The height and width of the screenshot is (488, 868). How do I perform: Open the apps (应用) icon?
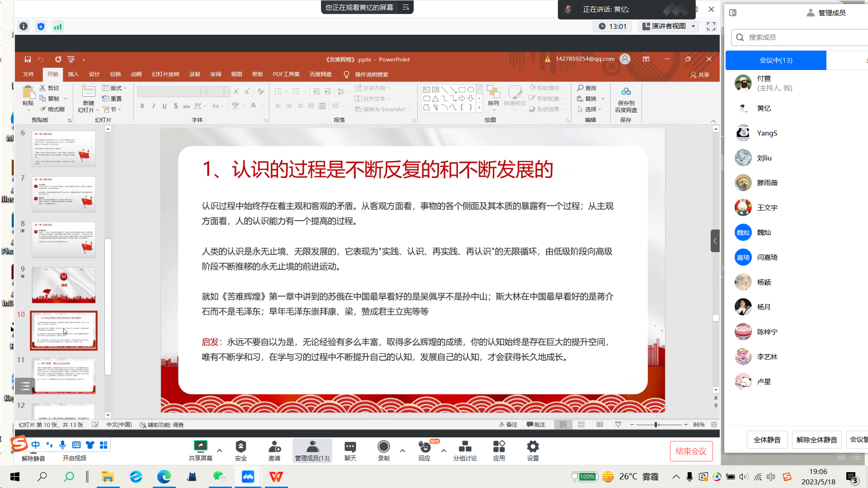click(499, 447)
